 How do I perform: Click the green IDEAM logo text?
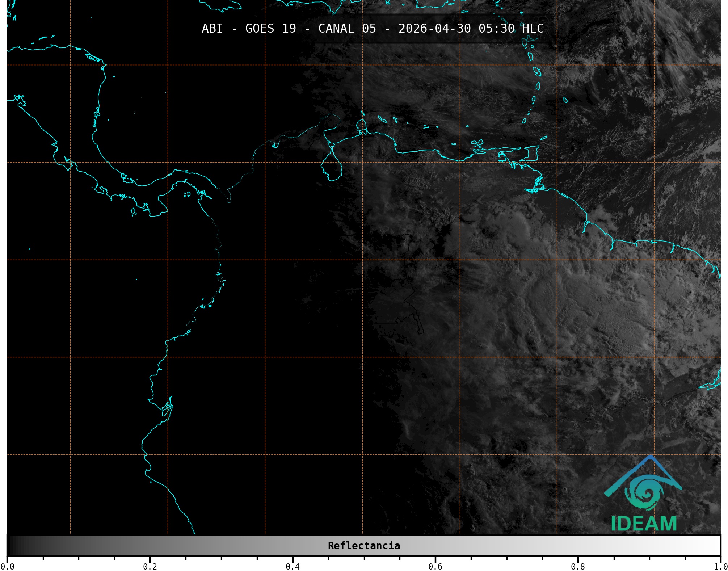(644, 524)
